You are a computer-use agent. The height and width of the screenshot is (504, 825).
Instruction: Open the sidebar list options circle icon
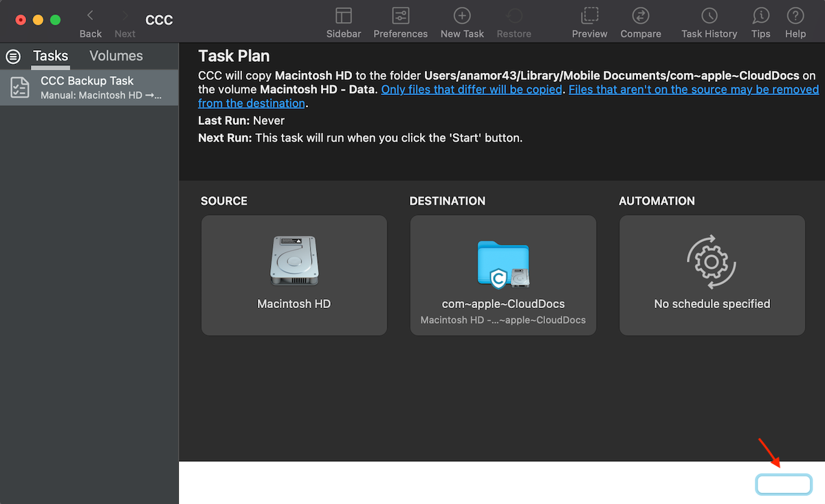click(13, 56)
